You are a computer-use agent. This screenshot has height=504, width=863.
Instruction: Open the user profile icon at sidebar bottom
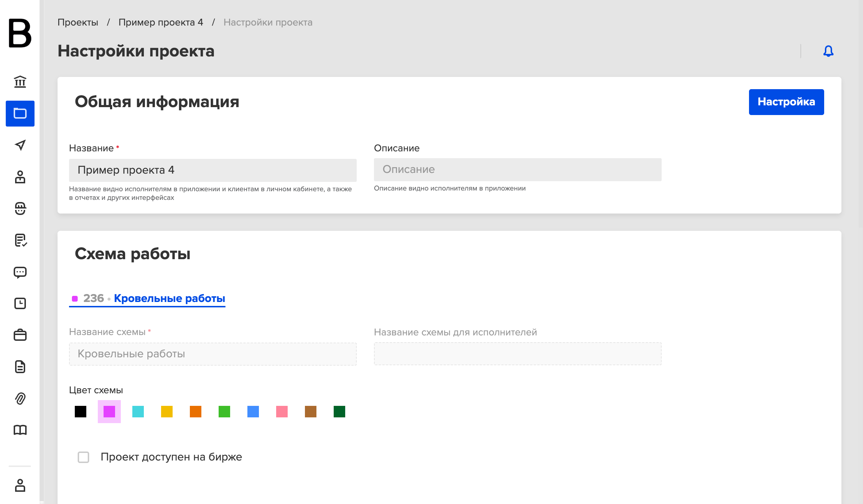[x=20, y=485]
